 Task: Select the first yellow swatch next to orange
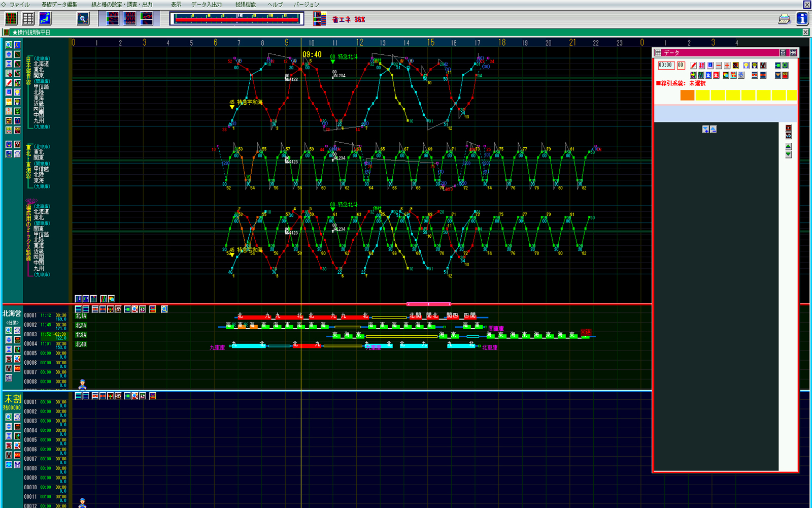(702, 95)
